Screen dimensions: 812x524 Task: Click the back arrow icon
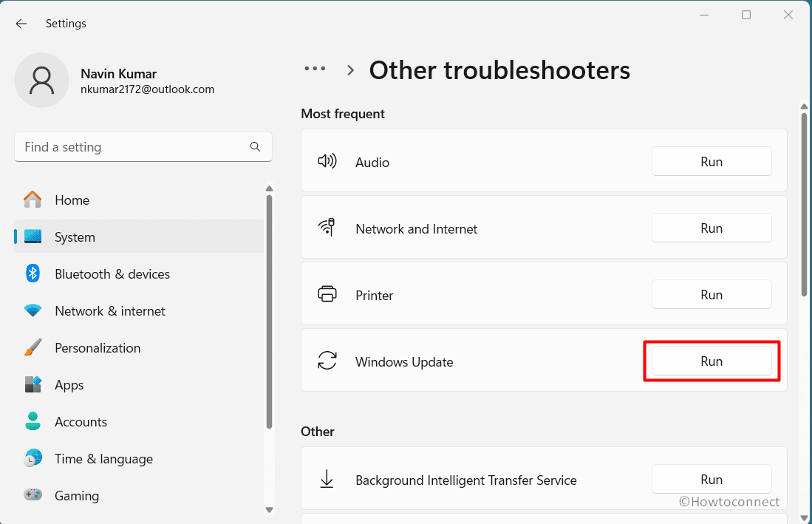21,24
